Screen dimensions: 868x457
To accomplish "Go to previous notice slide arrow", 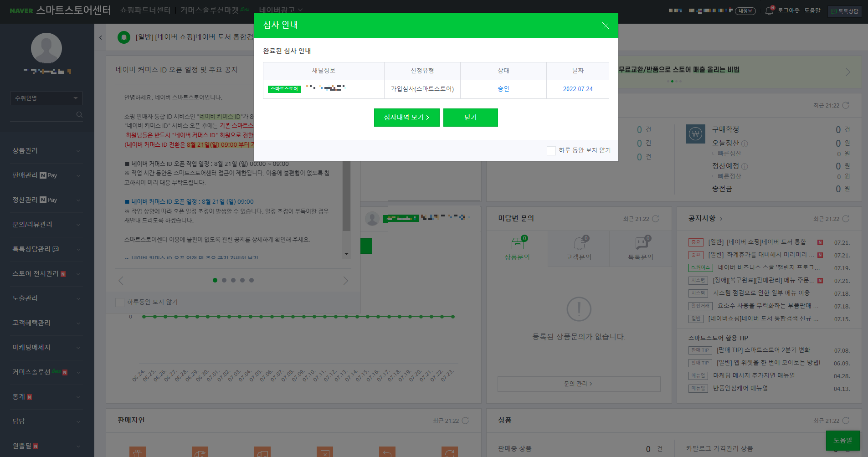I will coord(121,281).
